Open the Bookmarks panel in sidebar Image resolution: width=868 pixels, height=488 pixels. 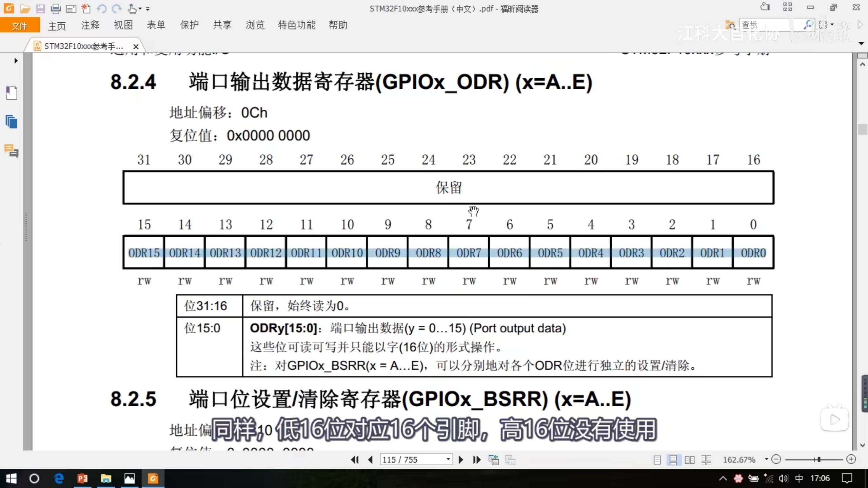(12, 93)
